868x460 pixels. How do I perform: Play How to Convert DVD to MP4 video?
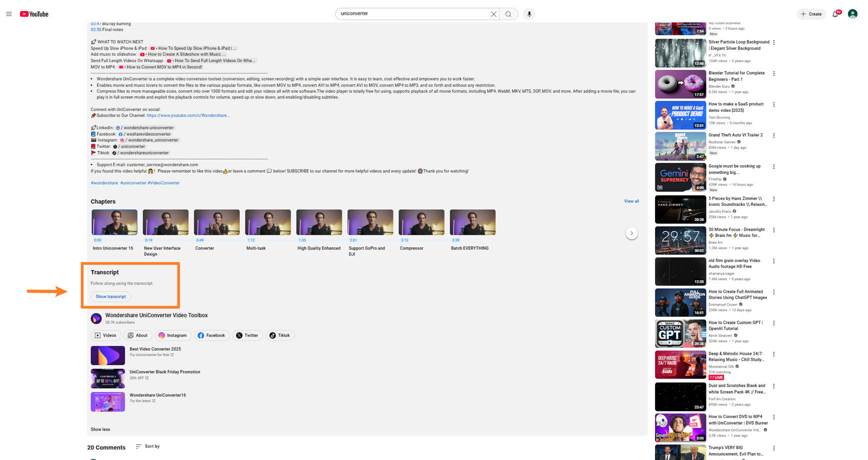(680, 428)
